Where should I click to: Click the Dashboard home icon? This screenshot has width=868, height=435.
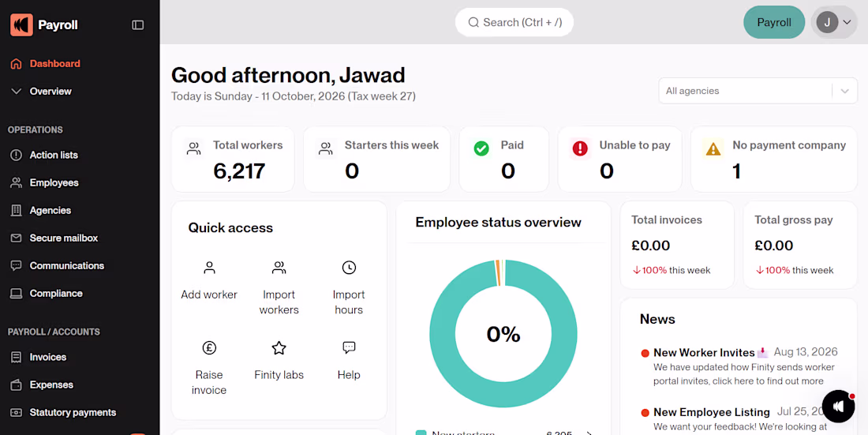pos(17,64)
